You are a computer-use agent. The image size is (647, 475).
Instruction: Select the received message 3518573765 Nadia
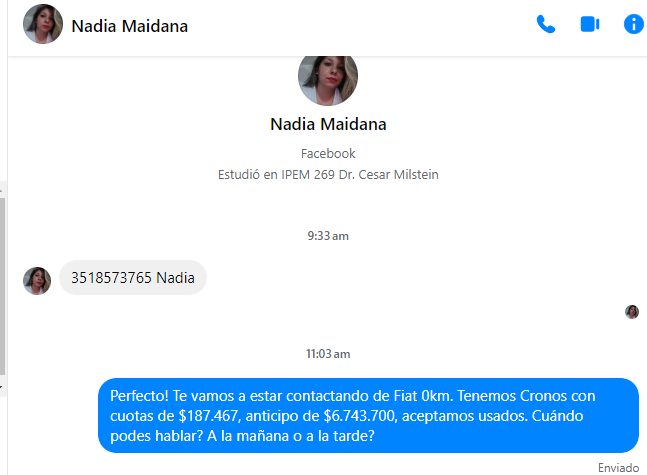[x=133, y=278]
